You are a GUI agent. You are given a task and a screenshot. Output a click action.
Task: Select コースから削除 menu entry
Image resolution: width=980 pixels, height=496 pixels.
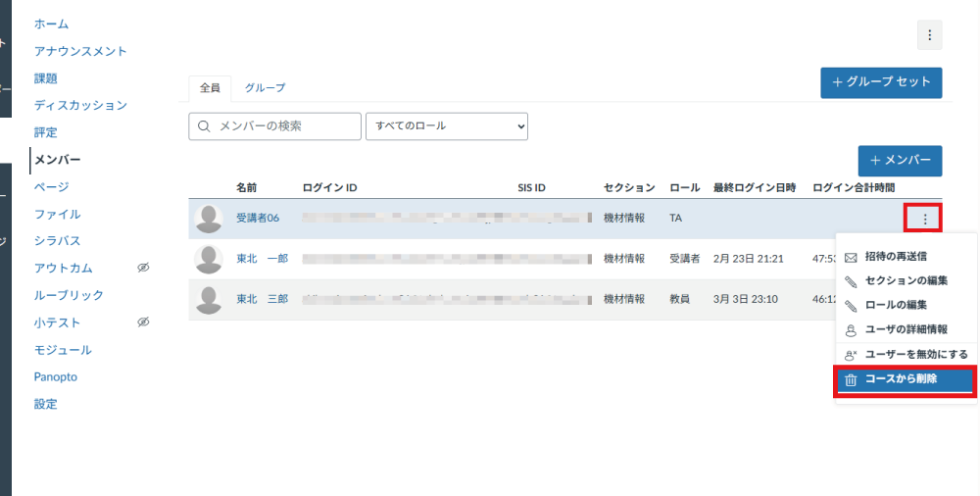point(906,379)
